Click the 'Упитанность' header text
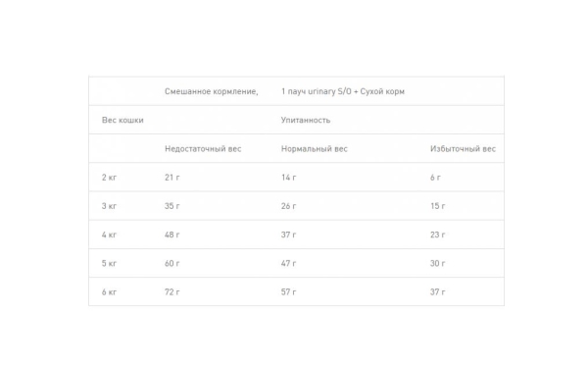 306,120
